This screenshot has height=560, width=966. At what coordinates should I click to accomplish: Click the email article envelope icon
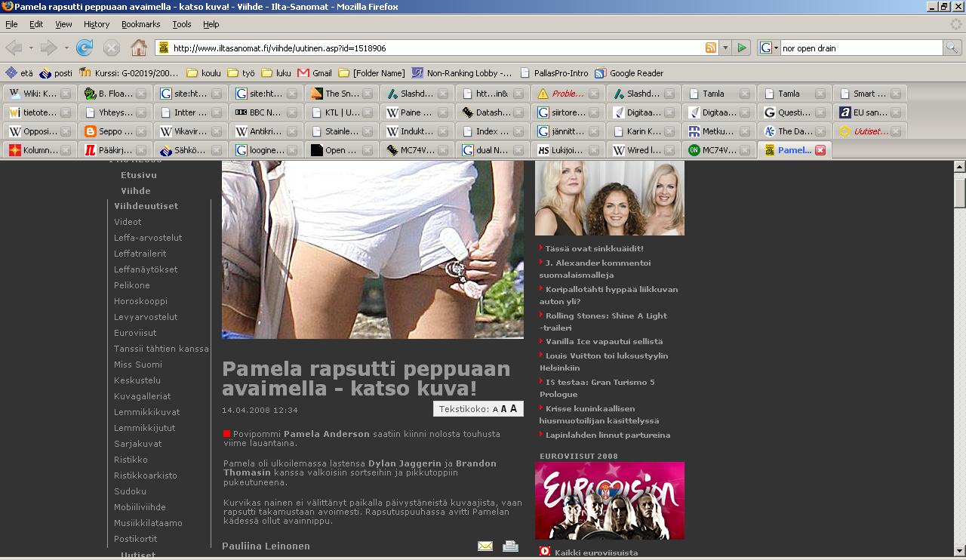tap(485, 546)
